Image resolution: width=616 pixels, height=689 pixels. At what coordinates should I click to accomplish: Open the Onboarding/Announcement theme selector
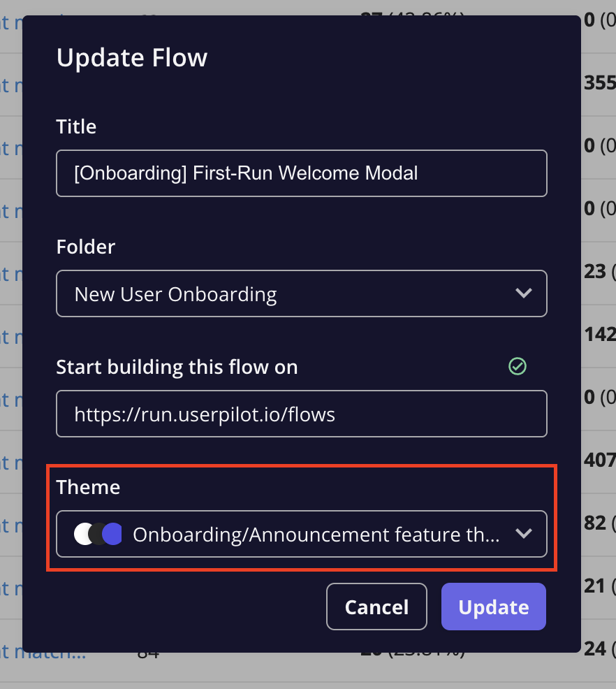click(x=301, y=534)
